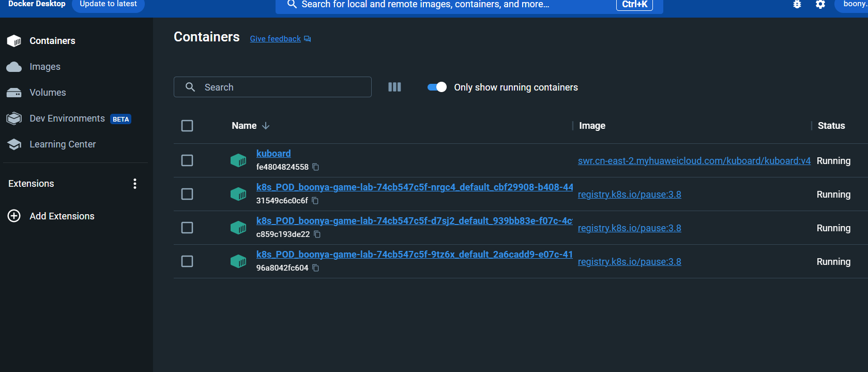Copy container ID 96a8042fc604

(x=316, y=268)
